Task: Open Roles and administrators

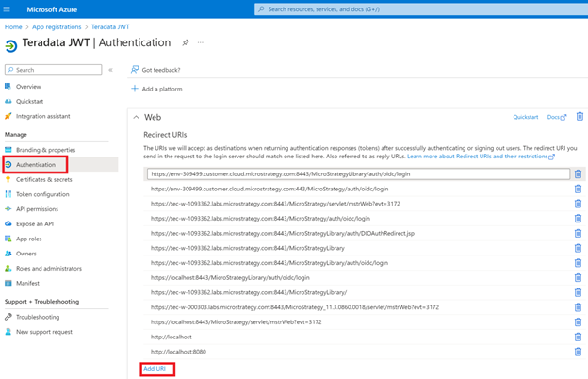Action: point(49,269)
